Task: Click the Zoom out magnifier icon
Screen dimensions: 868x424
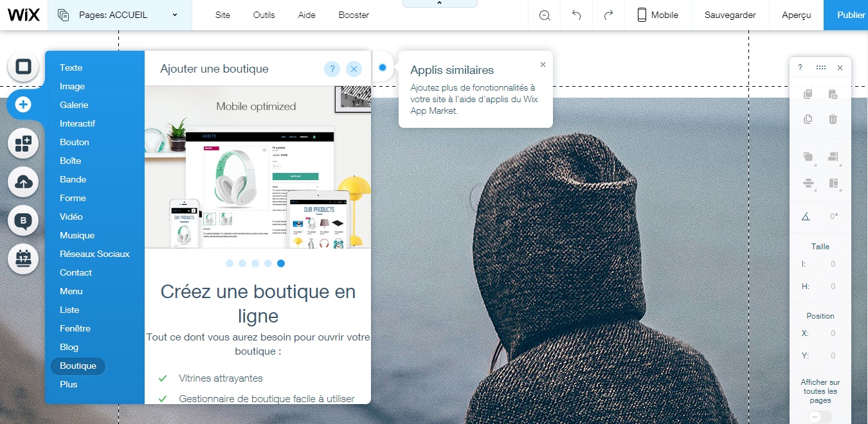Action: tap(544, 15)
